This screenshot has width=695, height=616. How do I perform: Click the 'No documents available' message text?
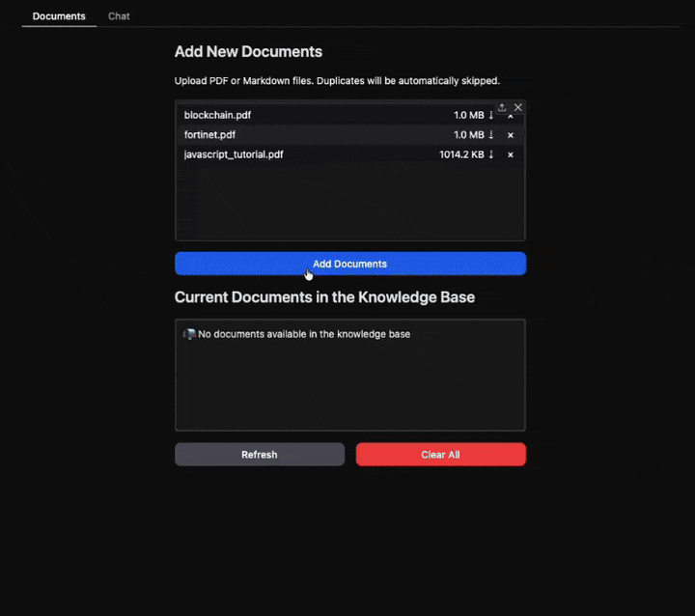[x=304, y=334]
